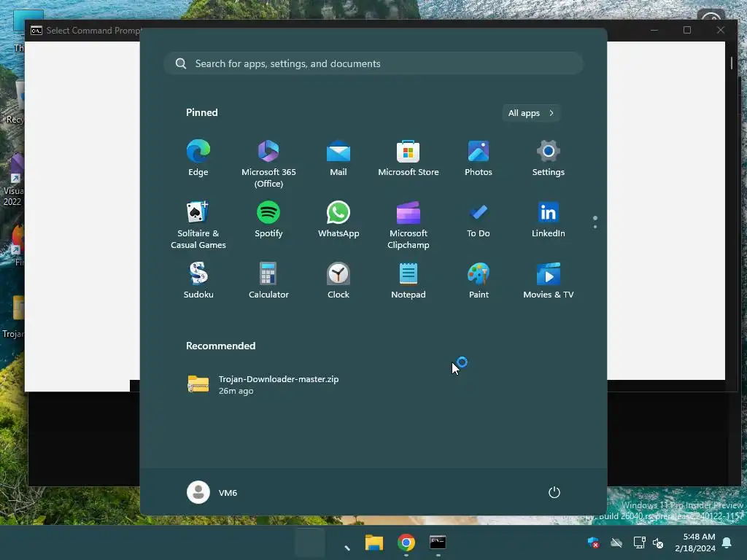Image resolution: width=747 pixels, height=560 pixels.
Task: Open the OneDrive cloud tray icon
Action: pyautogui.click(x=616, y=542)
